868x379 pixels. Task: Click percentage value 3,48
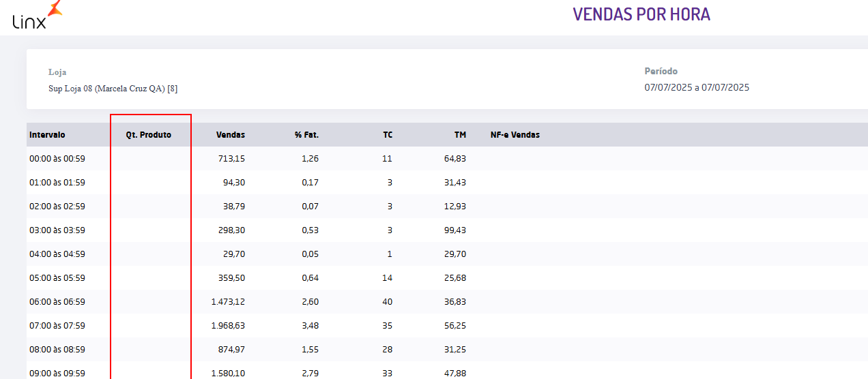[310, 326]
